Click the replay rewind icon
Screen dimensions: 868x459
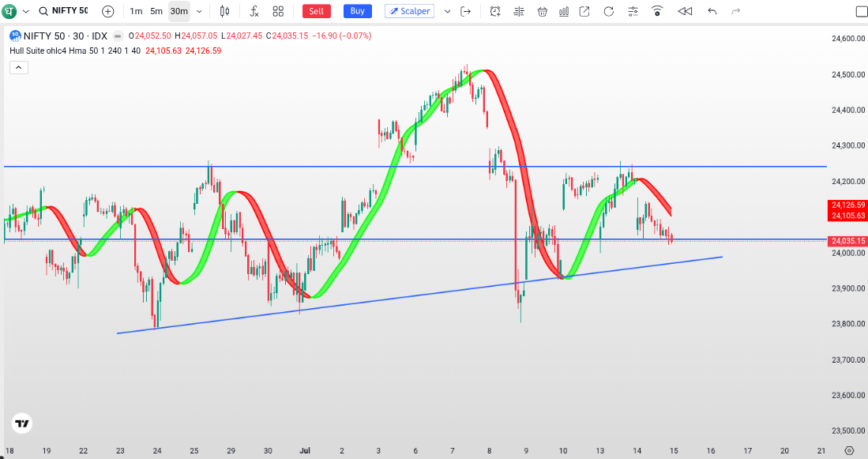tap(685, 11)
